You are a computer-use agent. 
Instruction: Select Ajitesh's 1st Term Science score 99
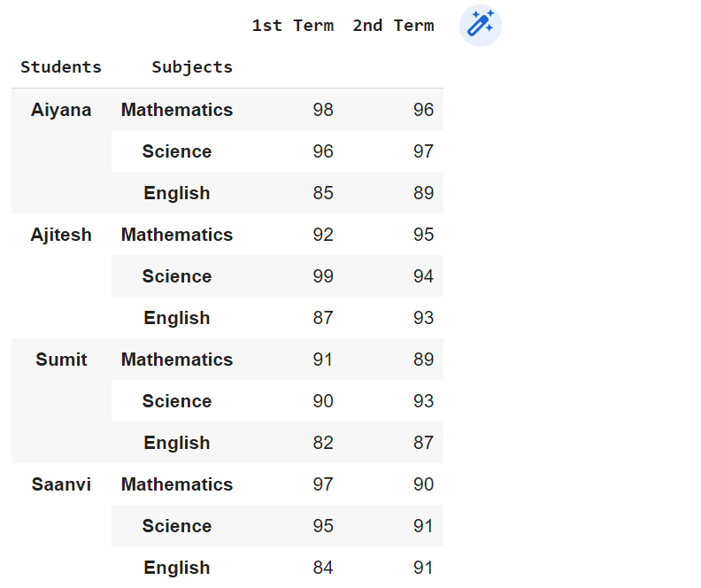pos(323,276)
